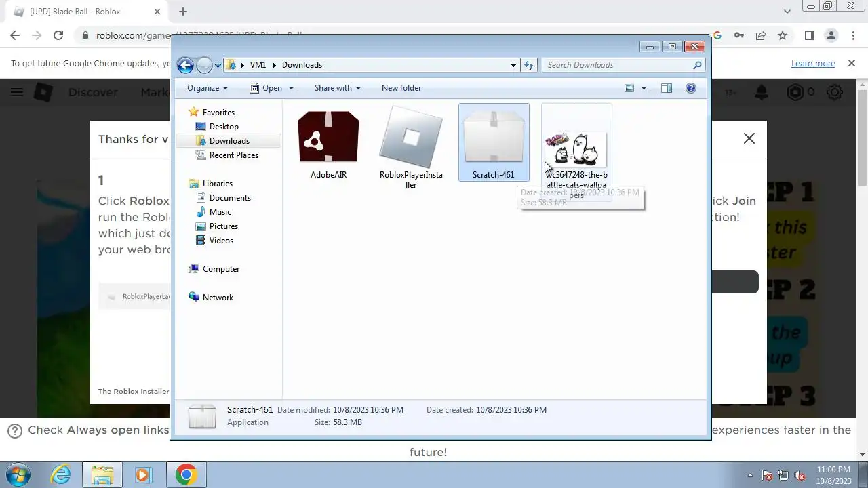
Task: Open the Roblox hamburger menu
Action: 17,92
